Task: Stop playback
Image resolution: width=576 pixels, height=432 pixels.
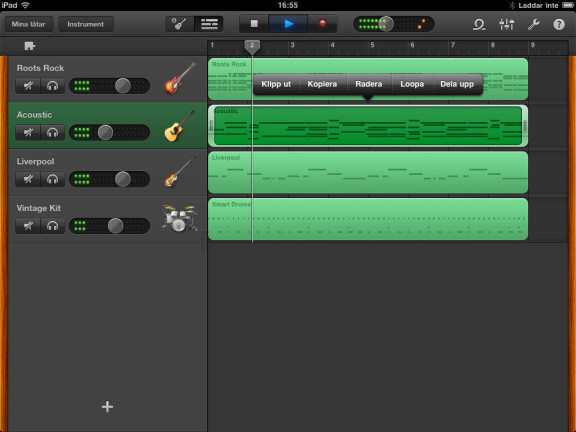Action: pyautogui.click(x=254, y=24)
